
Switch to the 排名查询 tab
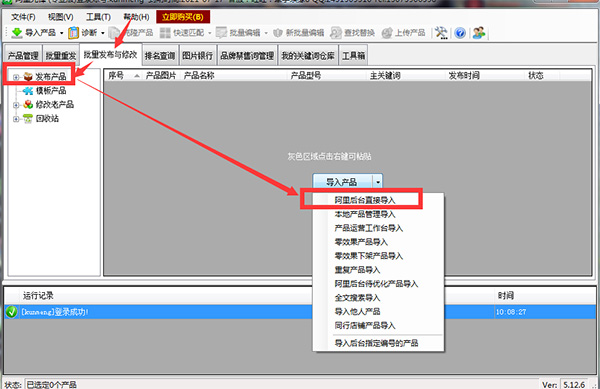pyautogui.click(x=160, y=56)
